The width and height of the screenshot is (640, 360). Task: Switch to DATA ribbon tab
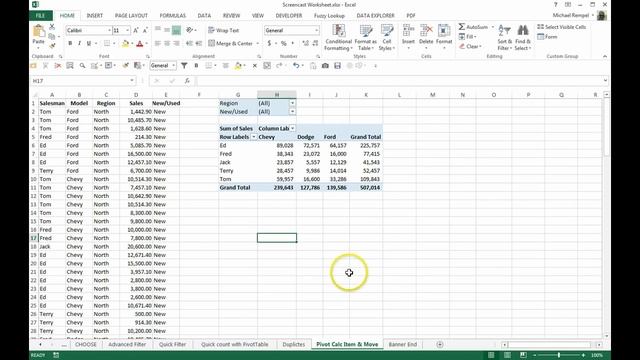(204, 16)
